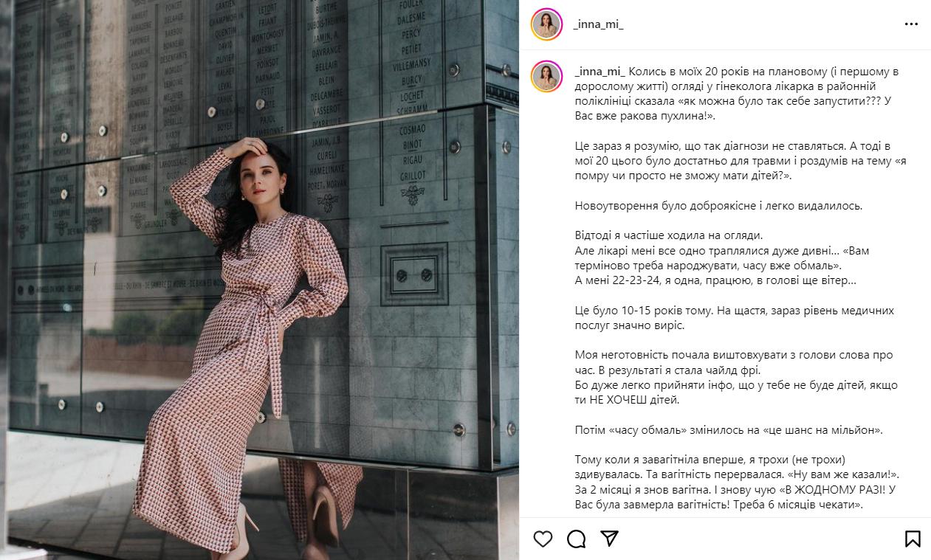Open the profile picture in the post header
The height and width of the screenshot is (560, 931).
tap(547, 24)
